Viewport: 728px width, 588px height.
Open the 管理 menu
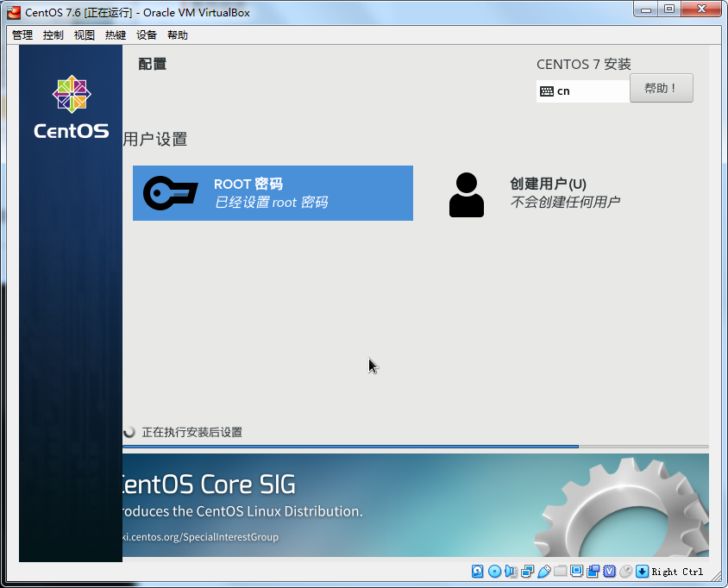[22, 35]
